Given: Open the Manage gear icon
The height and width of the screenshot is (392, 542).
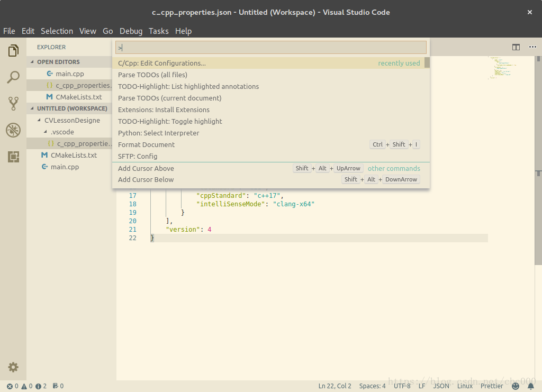Looking at the screenshot, I should point(13,367).
